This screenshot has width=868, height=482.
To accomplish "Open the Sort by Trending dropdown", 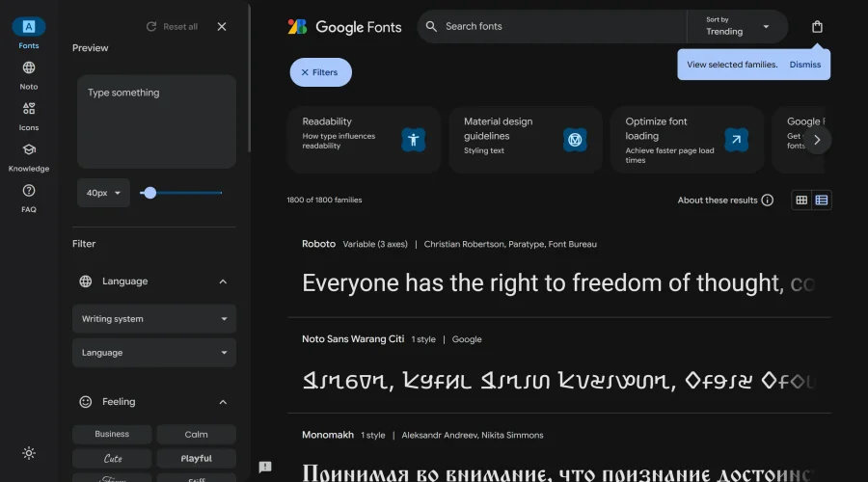I will (738, 27).
